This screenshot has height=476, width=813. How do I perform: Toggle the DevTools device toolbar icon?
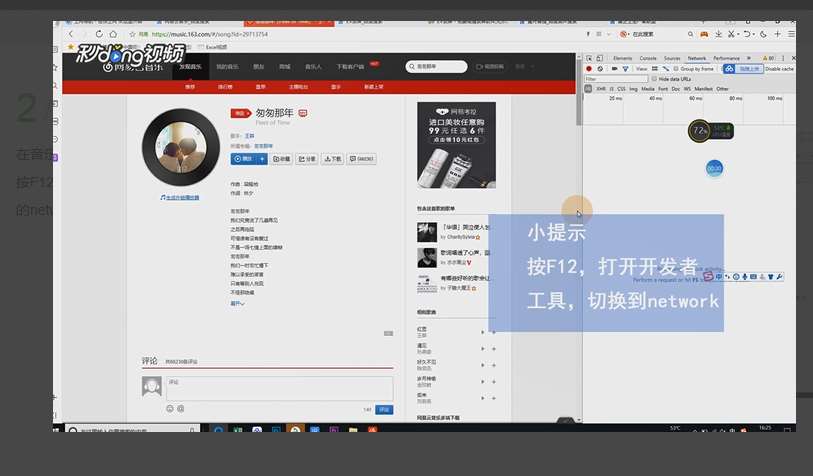click(x=600, y=58)
